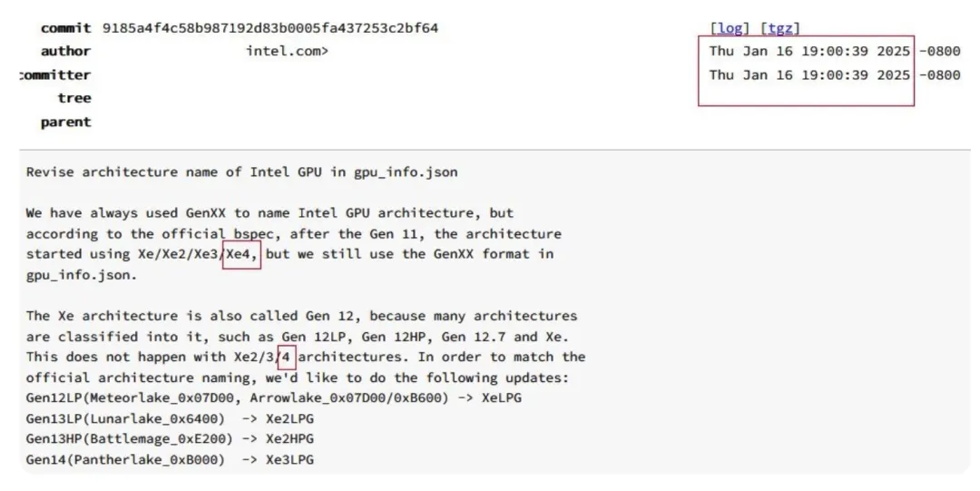Select the "parent" row label
This screenshot has width=980, height=491.
65,123
